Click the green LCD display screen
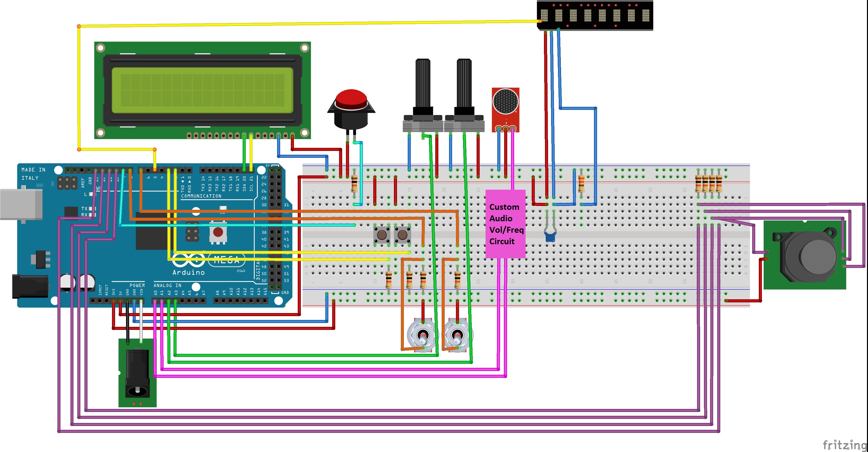868x452 pixels. 202,90
